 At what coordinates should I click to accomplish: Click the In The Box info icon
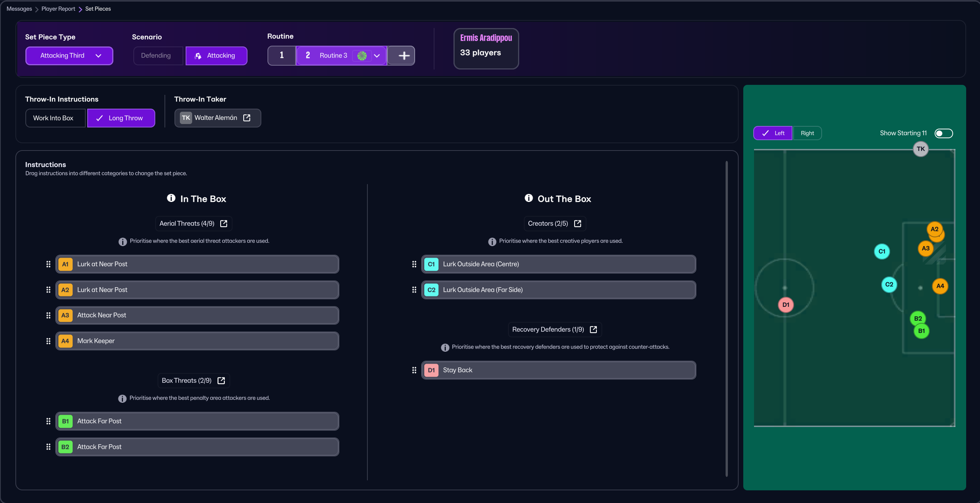[x=171, y=198]
